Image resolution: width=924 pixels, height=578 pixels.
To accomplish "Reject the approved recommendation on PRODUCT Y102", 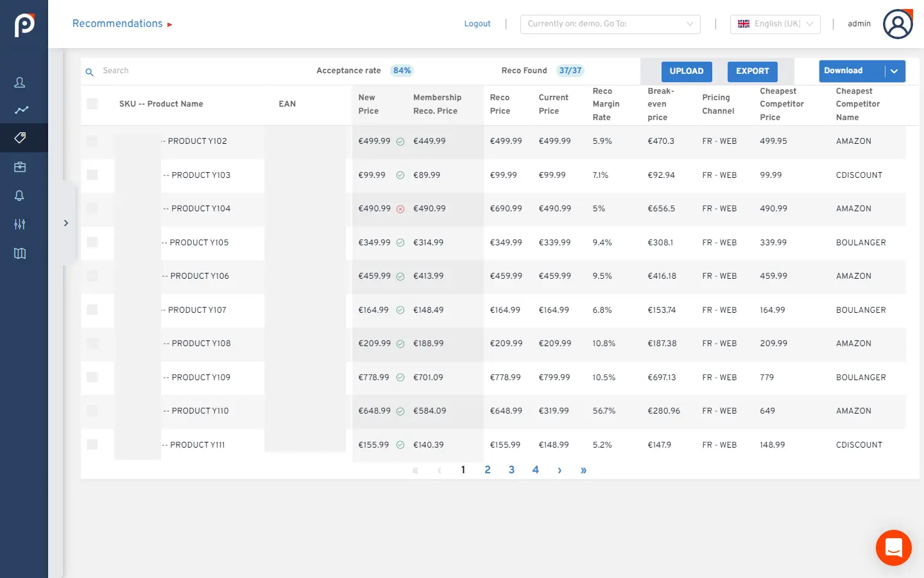I will click(x=400, y=141).
